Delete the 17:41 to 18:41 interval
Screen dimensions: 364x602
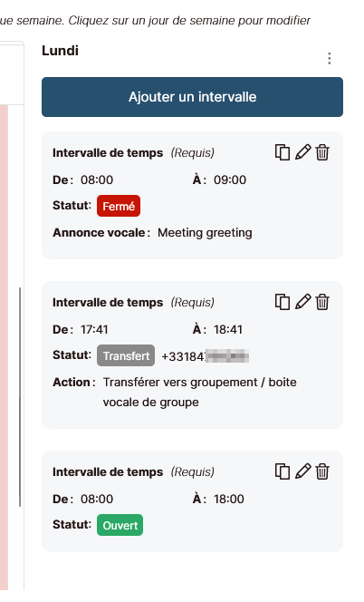point(322,302)
